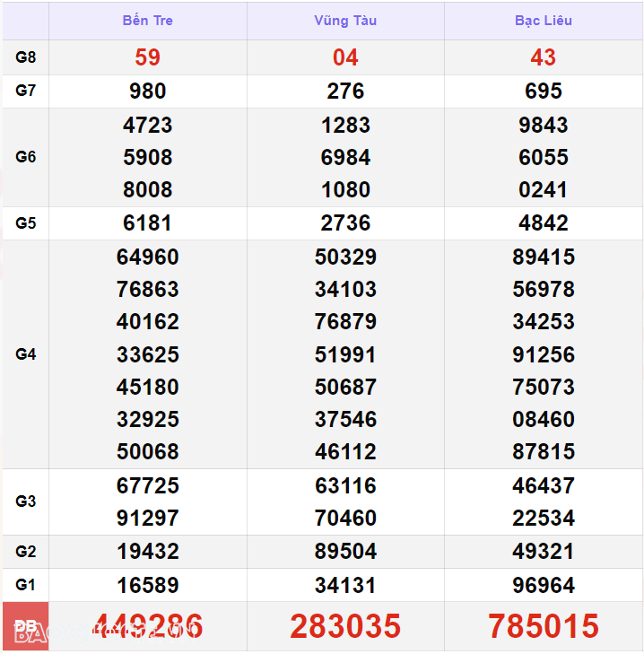
Task: Open the Bến Tre province header link
Action: click(x=147, y=21)
